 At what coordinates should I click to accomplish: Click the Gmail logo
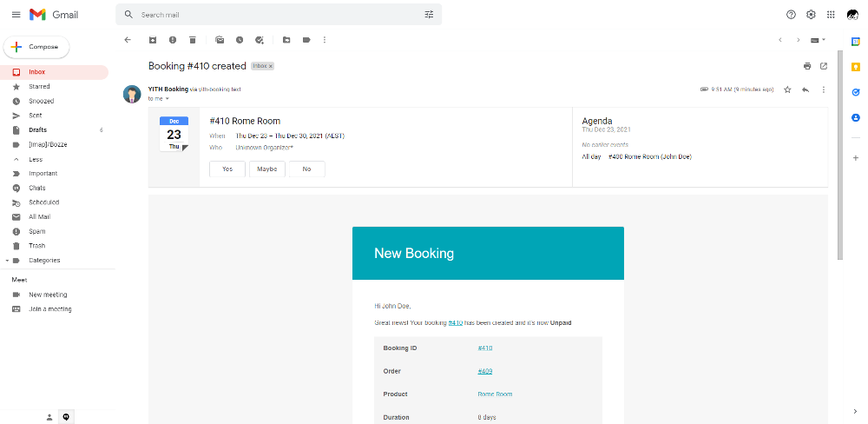coord(54,15)
